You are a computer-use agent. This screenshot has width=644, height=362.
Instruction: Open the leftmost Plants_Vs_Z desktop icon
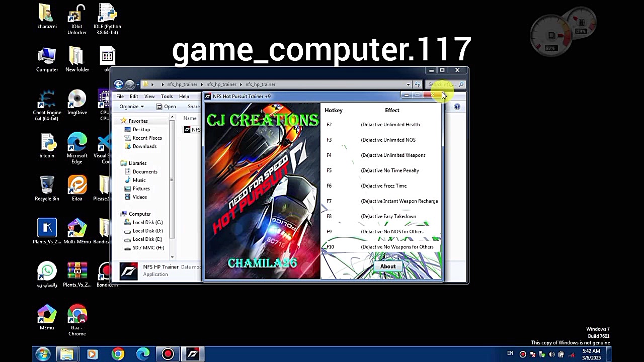pos(47,232)
